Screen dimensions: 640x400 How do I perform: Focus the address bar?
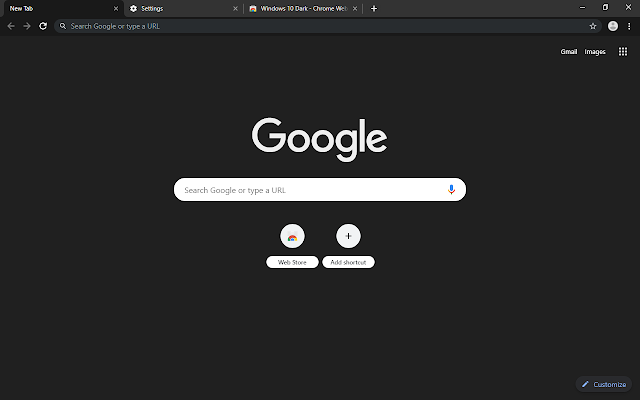(328, 26)
